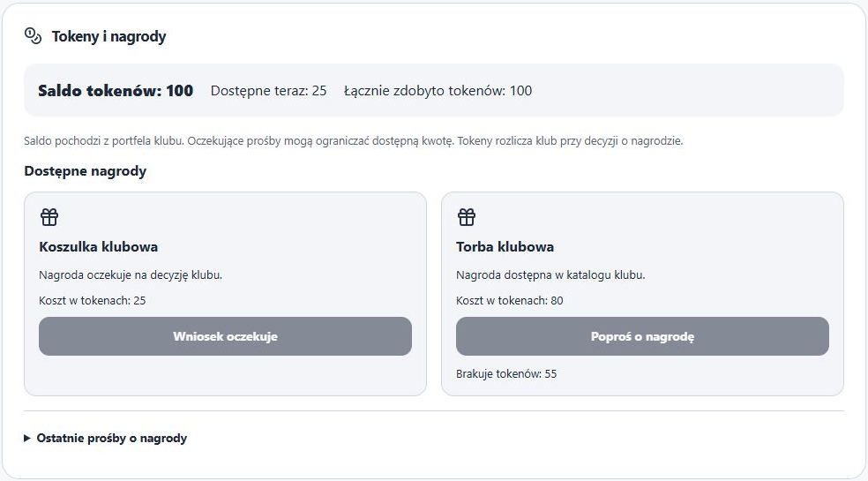Click the Poproś o nagrodę button

[643, 336]
